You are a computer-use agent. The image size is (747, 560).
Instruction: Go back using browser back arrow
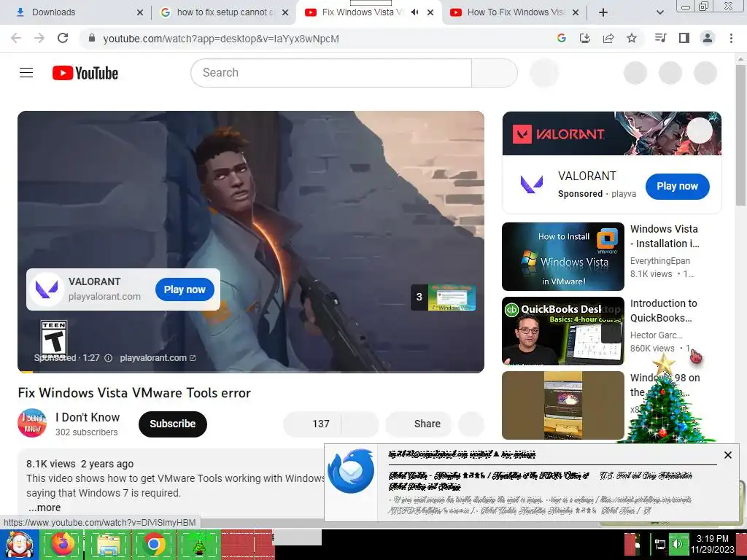click(x=16, y=38)
